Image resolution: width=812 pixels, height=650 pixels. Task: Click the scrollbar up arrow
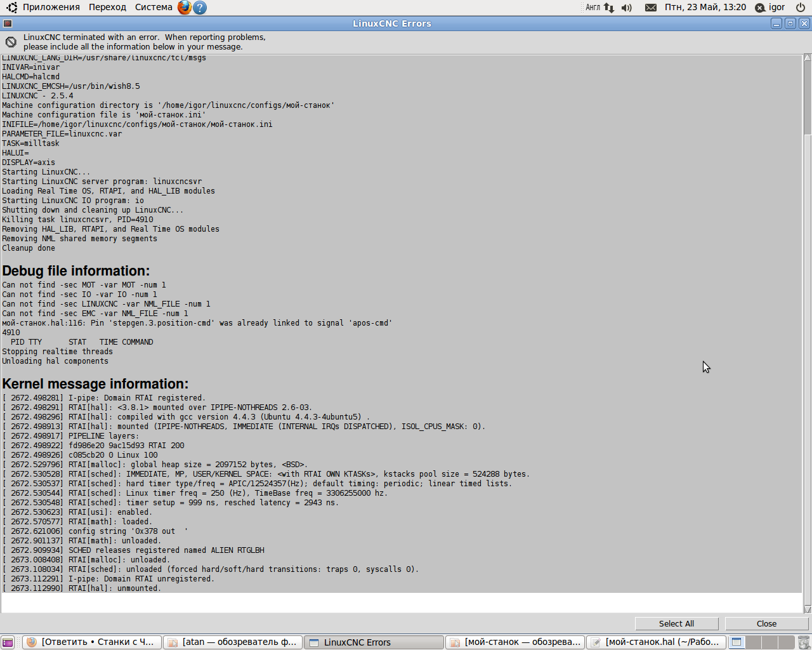click(x=808, y=58)
